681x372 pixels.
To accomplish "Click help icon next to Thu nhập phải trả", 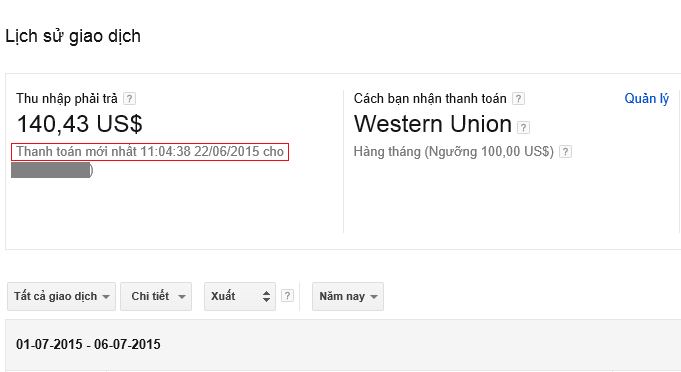I will tap(129, 99).
